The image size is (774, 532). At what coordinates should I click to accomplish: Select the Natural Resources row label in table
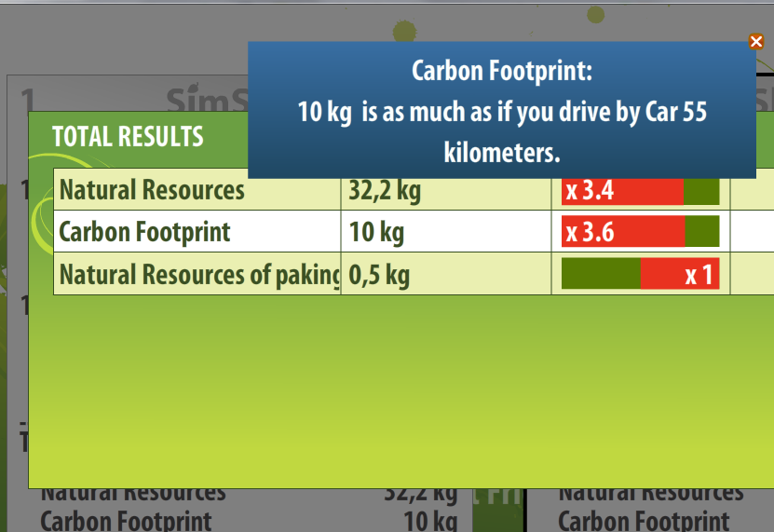[x=152, y=190]
